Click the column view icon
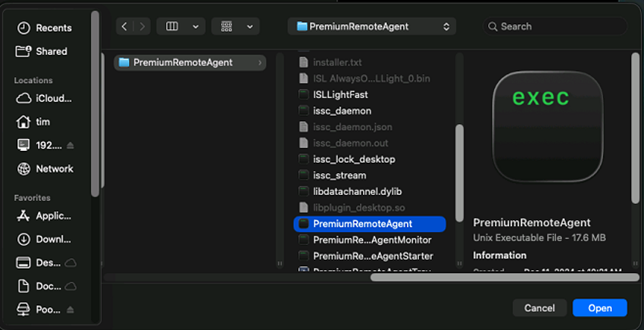Viewport: 644px width, 330px height. [x=172, y=26]
